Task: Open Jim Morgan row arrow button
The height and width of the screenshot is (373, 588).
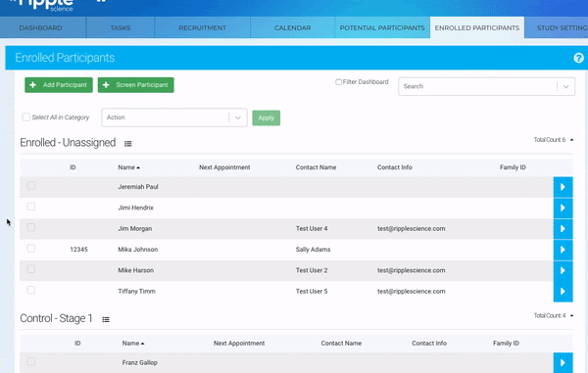Action: click(x=563, y=229)
